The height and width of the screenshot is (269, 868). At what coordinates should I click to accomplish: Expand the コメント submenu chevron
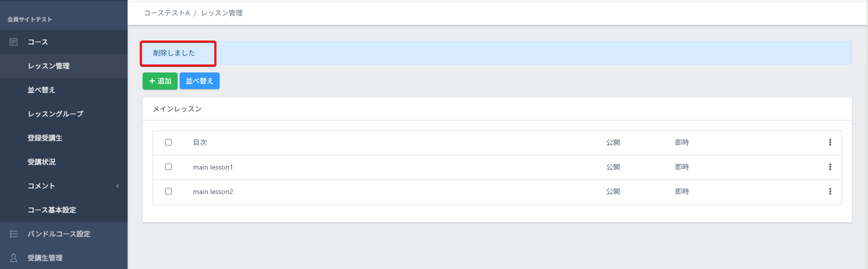[x=118, y=186]
